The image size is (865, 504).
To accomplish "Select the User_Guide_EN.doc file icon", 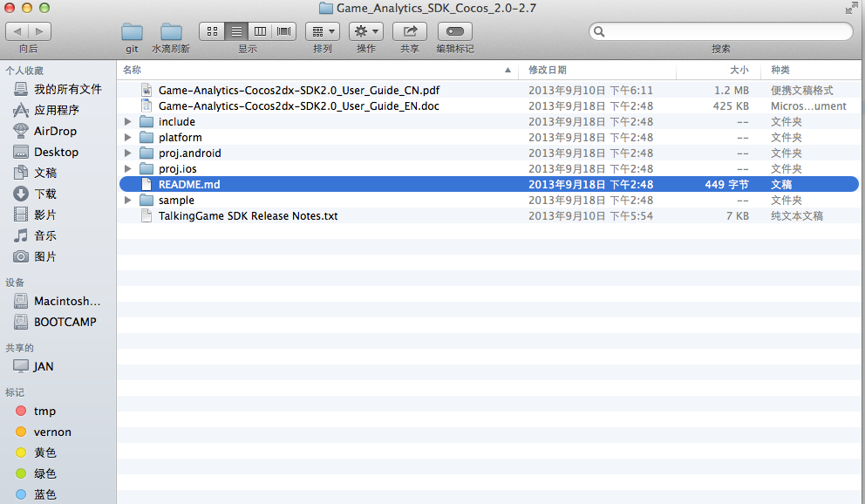I will point(146,106).
